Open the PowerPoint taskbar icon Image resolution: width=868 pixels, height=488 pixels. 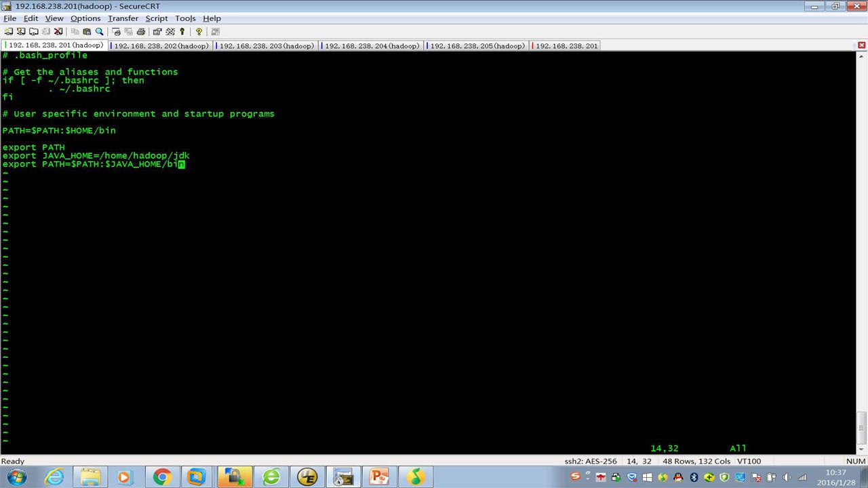[x=379, y=477]
